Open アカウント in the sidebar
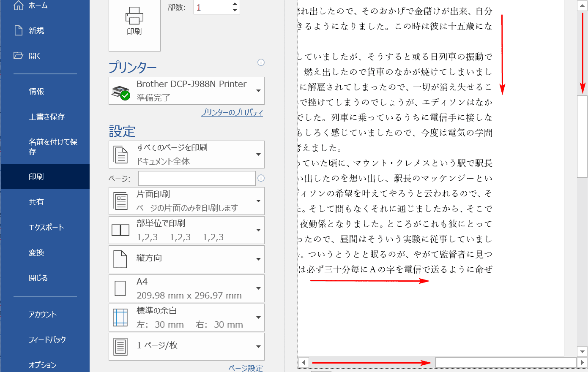The height and width of the screenshot is (372, 588). (x=43, y=314)
